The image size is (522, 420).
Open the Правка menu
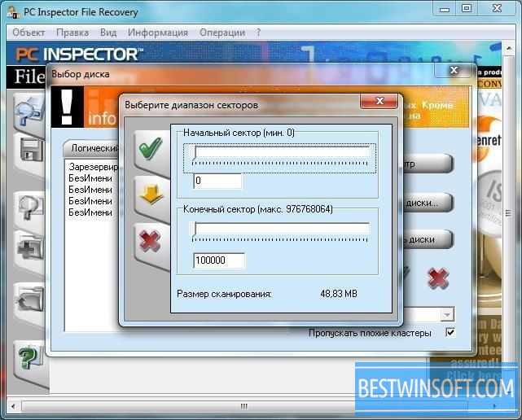click(72, 33)
